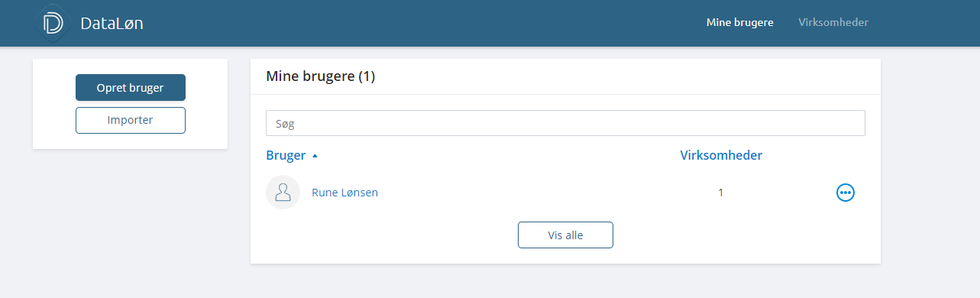
Task: Click the Importer button
Action: point(131,120)
